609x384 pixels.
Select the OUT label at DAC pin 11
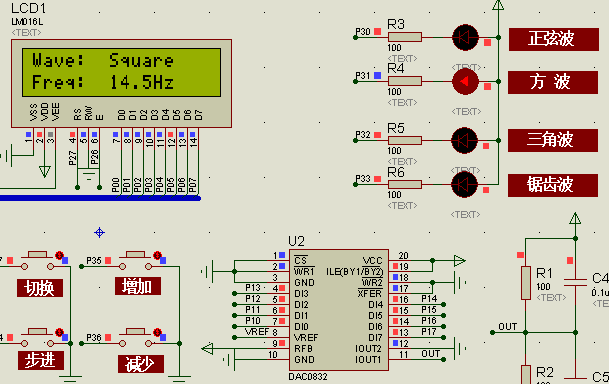coord(431,354)
